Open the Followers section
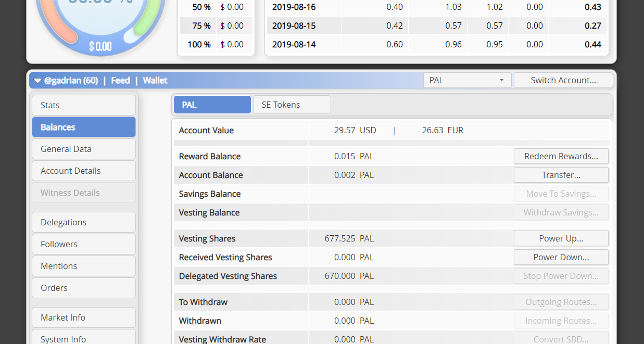This screenshot has height=344, width=644. click(x=83, y=244)
